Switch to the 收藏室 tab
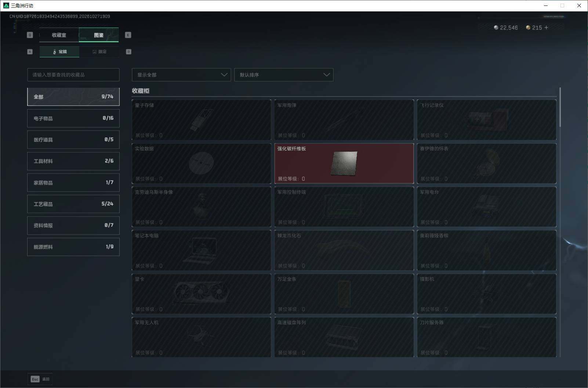This screenshot has height=388, width=588. tap(59, 35)
